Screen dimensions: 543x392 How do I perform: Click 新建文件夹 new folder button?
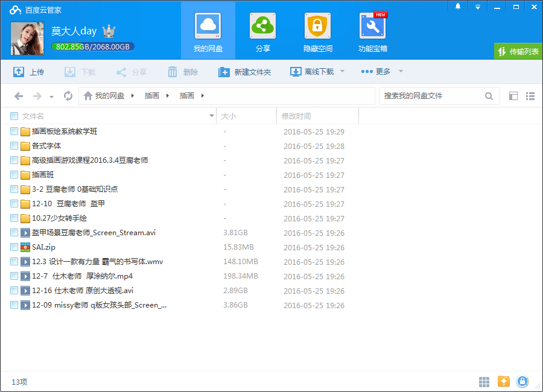tap(244, 72)
